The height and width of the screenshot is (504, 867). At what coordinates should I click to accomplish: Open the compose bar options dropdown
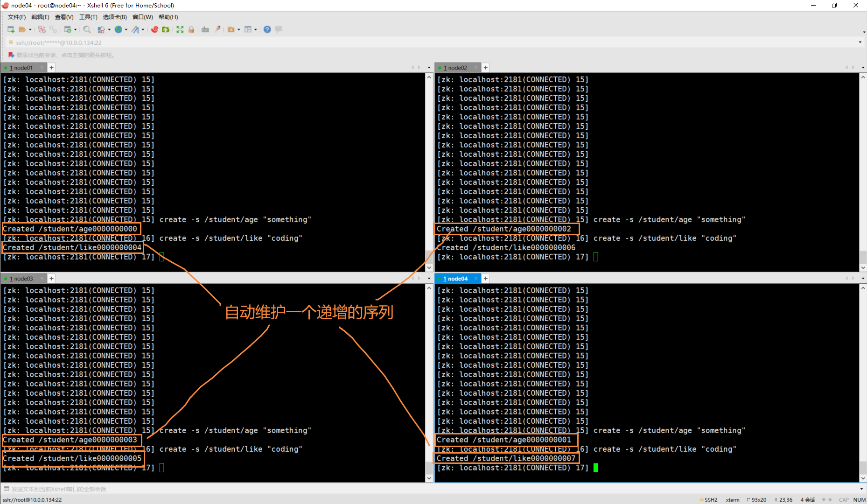(x=861, y=489)
